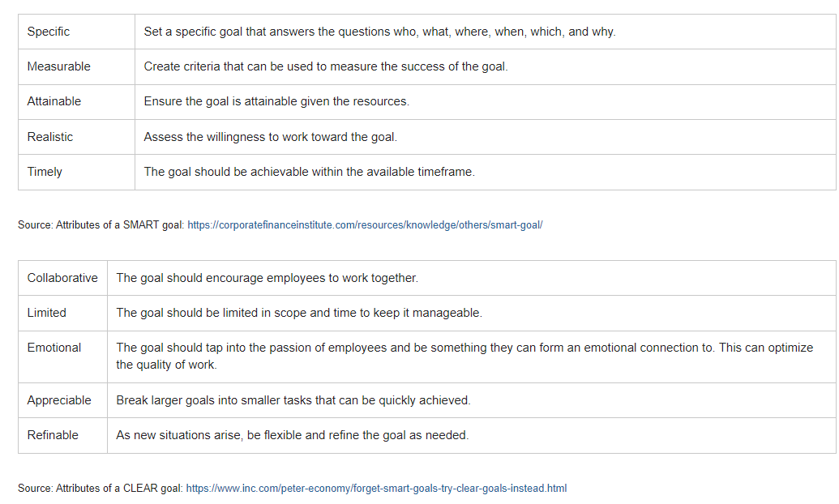Click the "Attainable" cell in SMART table
839x504 pixels.
[54, 101]
